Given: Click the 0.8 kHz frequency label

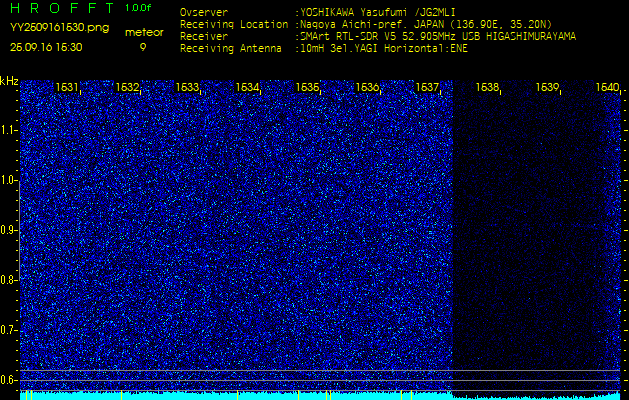Looking at the screenshot, I should 9,280.
